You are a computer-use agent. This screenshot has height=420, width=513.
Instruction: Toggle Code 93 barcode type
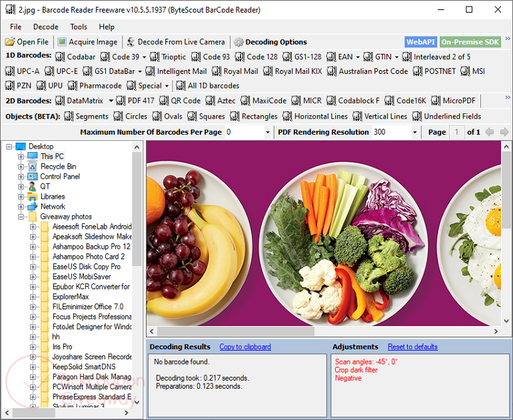[x=211, y=57]
